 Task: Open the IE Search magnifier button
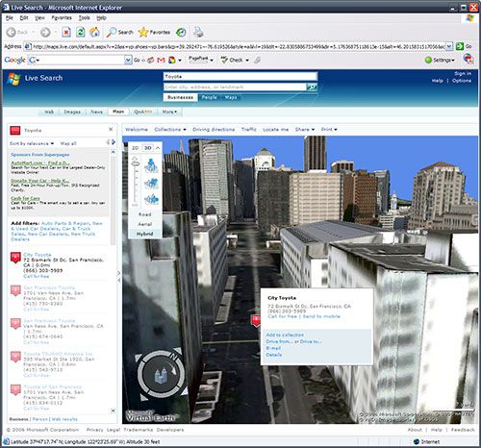tap(119, 32)
